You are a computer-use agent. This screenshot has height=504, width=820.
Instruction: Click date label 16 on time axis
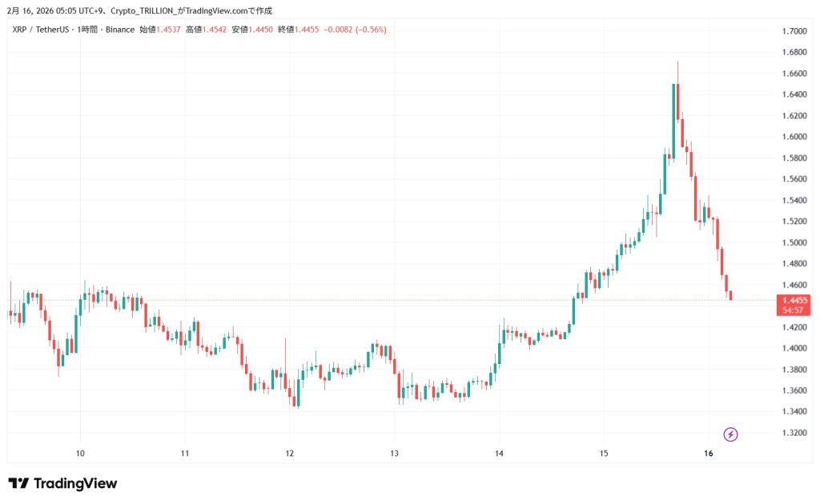point(708,454)
